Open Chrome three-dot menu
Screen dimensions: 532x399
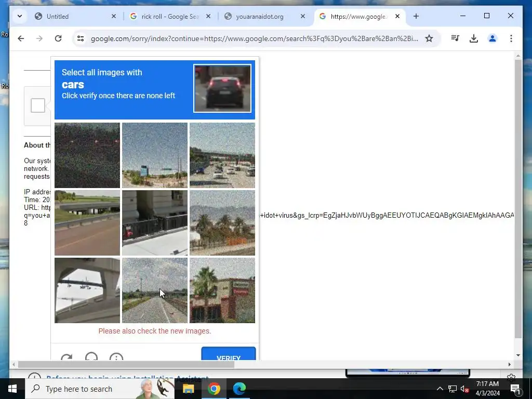tap(511, 38)
